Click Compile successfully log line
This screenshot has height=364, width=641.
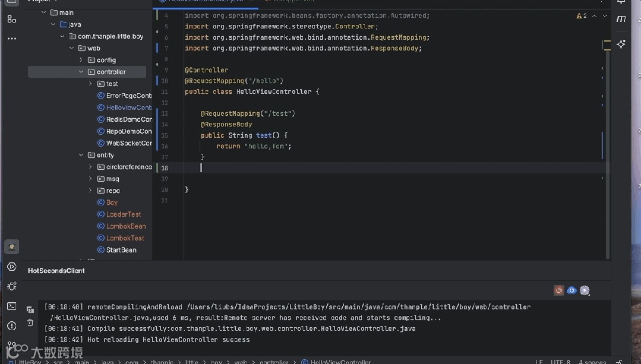click(x=230, y=328)
